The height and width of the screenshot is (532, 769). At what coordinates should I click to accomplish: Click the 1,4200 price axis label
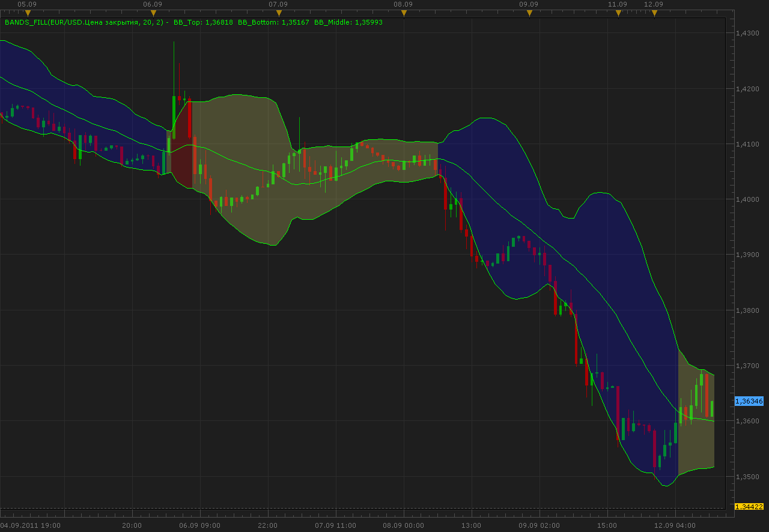click(x=748, y=89)
